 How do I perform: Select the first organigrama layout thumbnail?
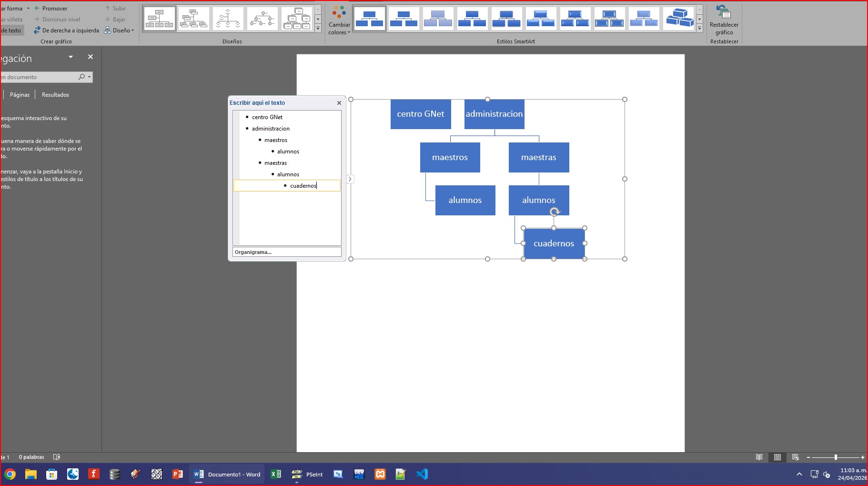point(160,19)
